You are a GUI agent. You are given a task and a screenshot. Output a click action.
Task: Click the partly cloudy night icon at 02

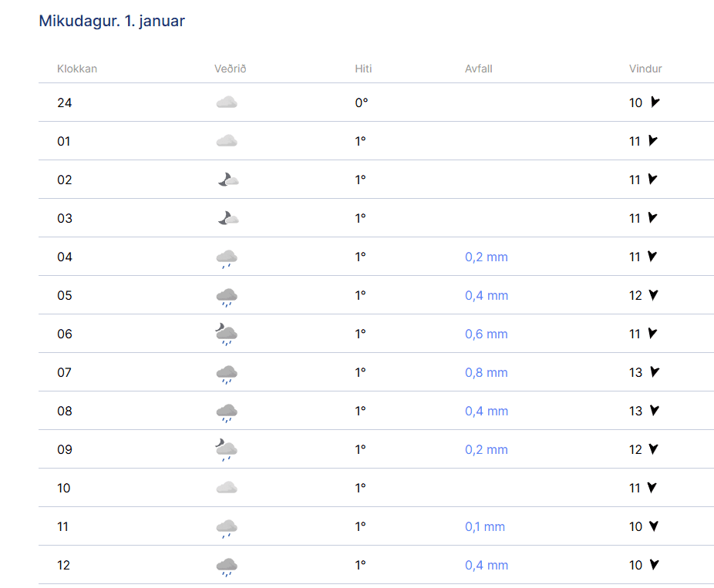click(x=228, y=180)
